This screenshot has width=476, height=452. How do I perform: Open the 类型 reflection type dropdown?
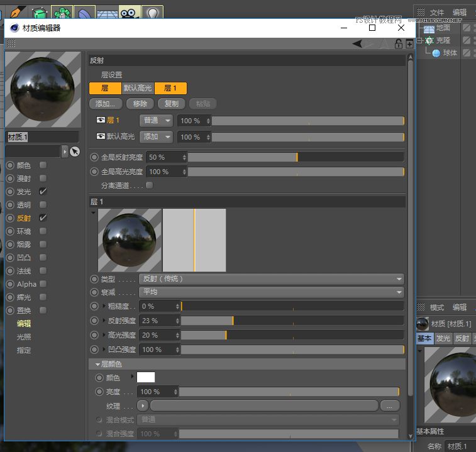click(x=270, y=279)
